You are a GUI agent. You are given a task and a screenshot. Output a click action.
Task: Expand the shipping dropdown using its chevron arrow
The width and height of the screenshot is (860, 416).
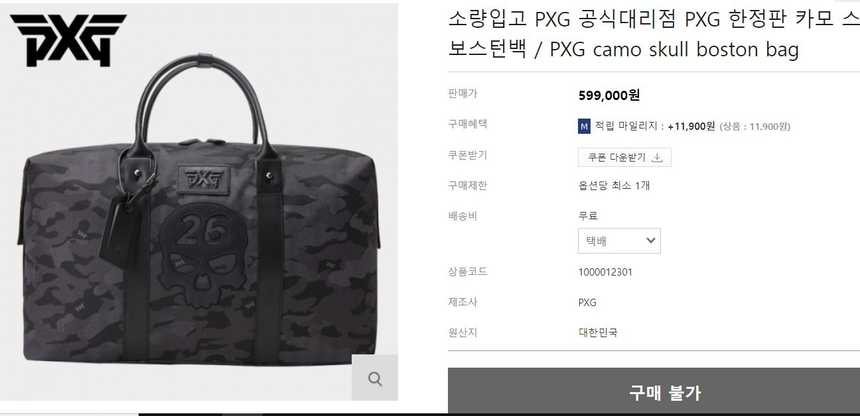650,241
